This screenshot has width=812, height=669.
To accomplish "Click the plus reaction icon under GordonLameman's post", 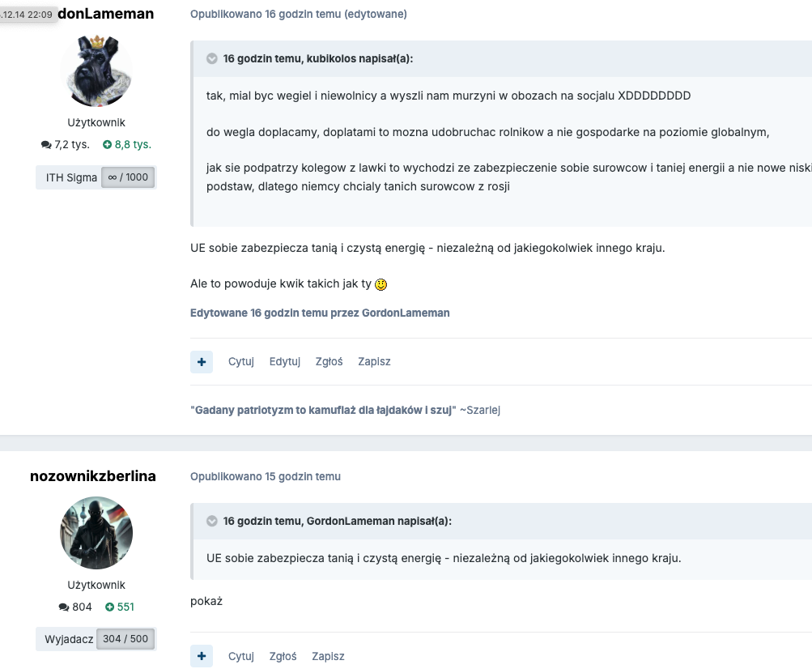I will click(x=202, y=362).
